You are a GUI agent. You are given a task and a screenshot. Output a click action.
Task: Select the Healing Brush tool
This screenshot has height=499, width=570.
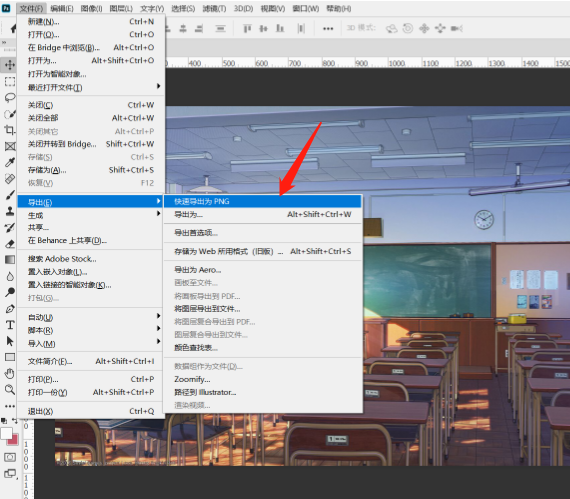pos(9,178)
